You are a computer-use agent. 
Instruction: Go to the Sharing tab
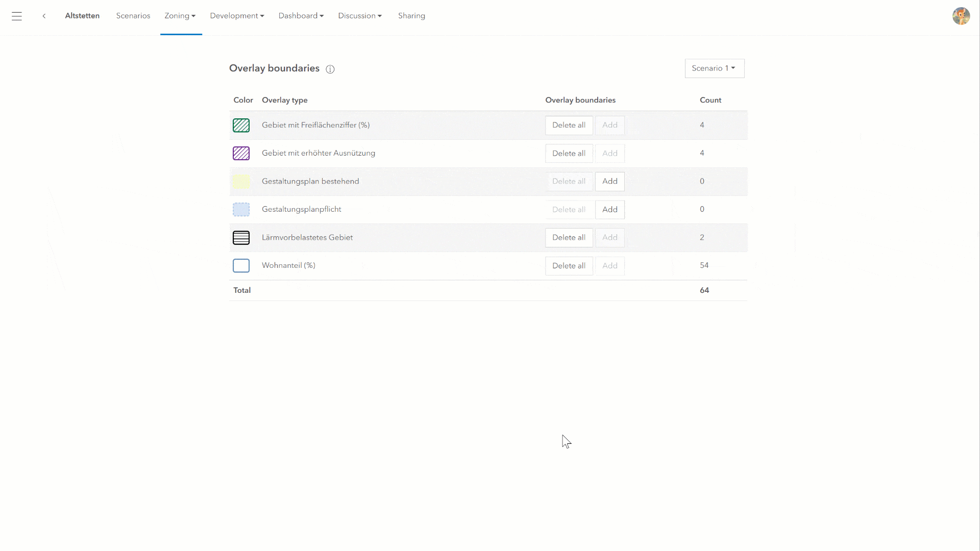coord(411,16)
